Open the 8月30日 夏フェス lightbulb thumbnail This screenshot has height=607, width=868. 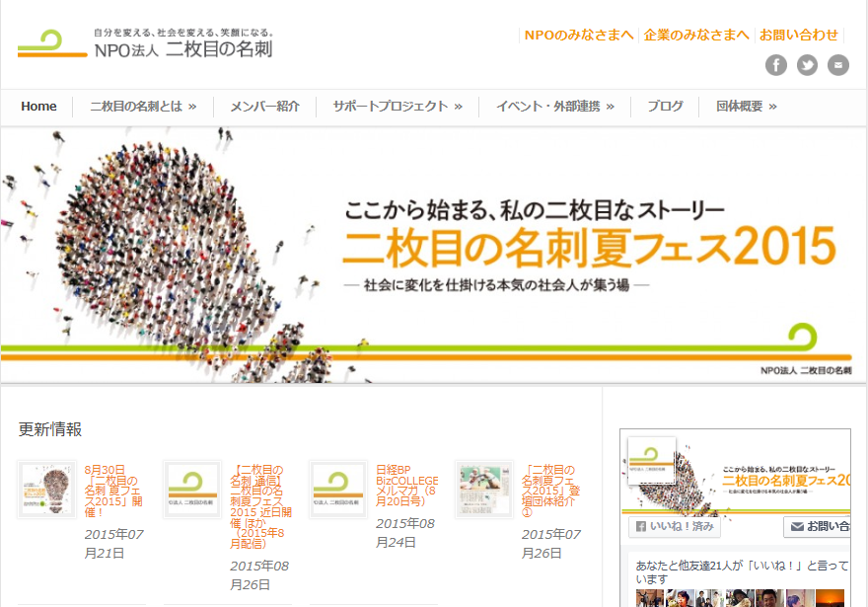[x=46, y=490]
